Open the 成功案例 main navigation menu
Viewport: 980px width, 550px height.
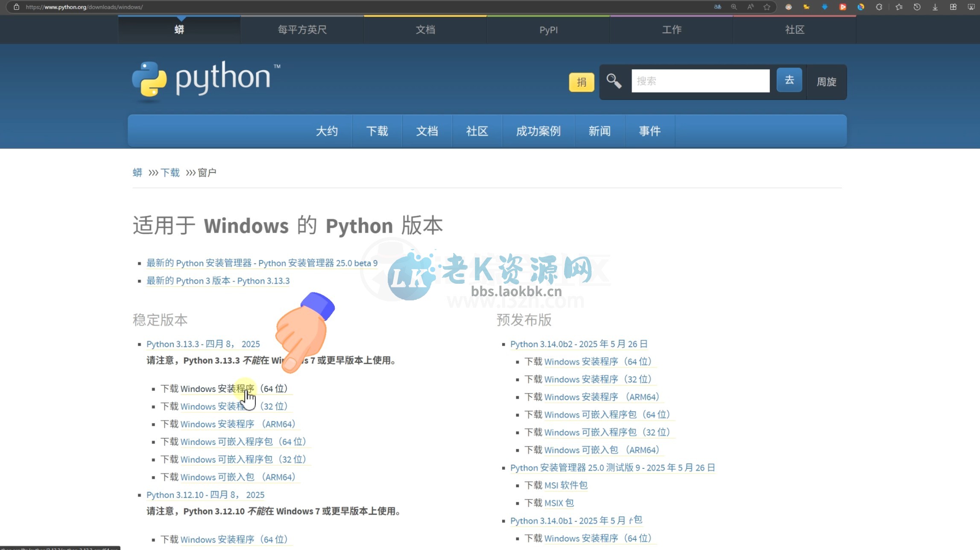pos(538,131)
